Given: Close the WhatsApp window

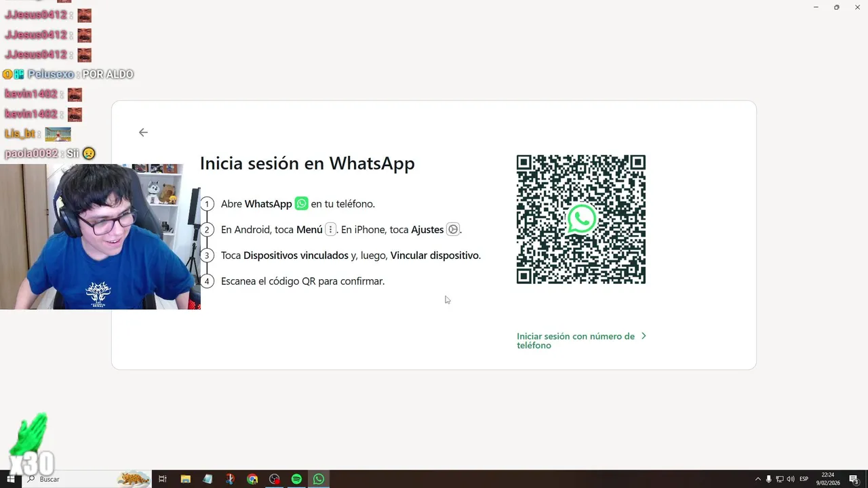Looking at the screenshot, I should (858, 7).
